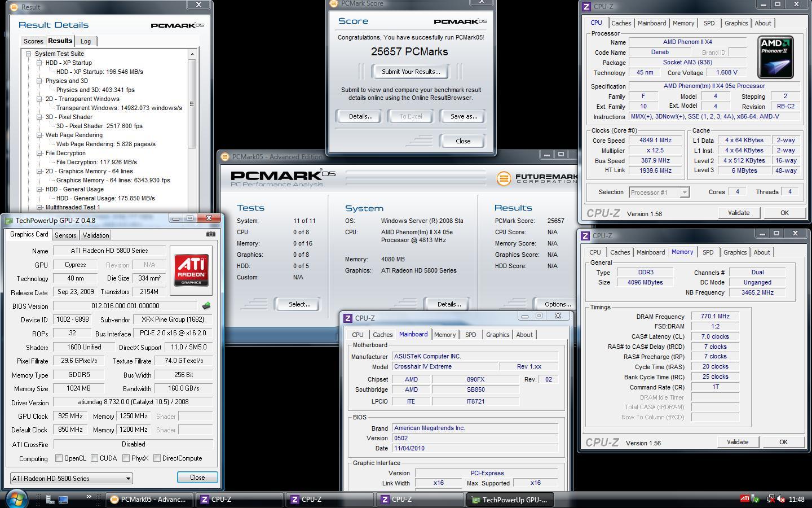Toggle the DirectCompute checkbox
The height and width of the screenshot is (508, 812).
pyautogui.click(x=157, y=458)
